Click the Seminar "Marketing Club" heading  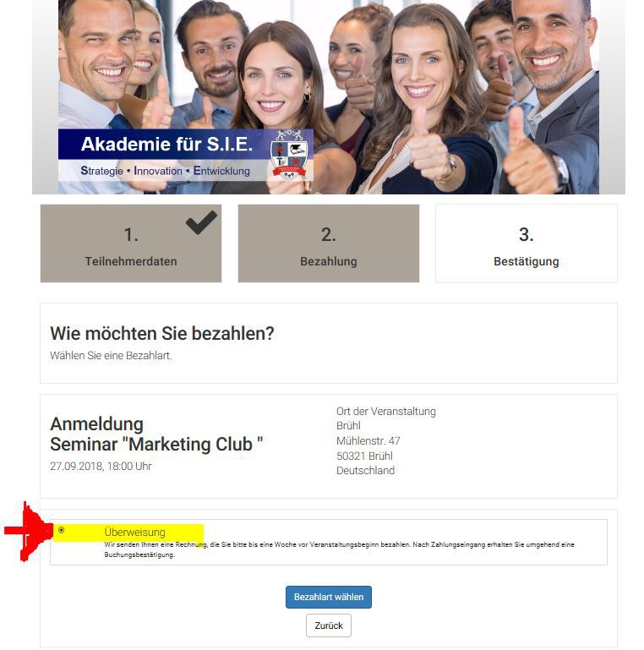coord(156,444)
